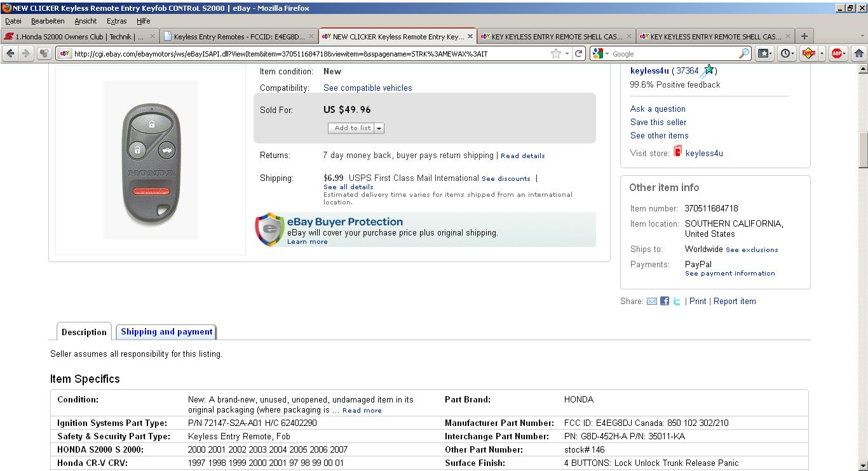Bookmark this page with the star icon
The width and height of the screenshot is (868, 471).
556,54
